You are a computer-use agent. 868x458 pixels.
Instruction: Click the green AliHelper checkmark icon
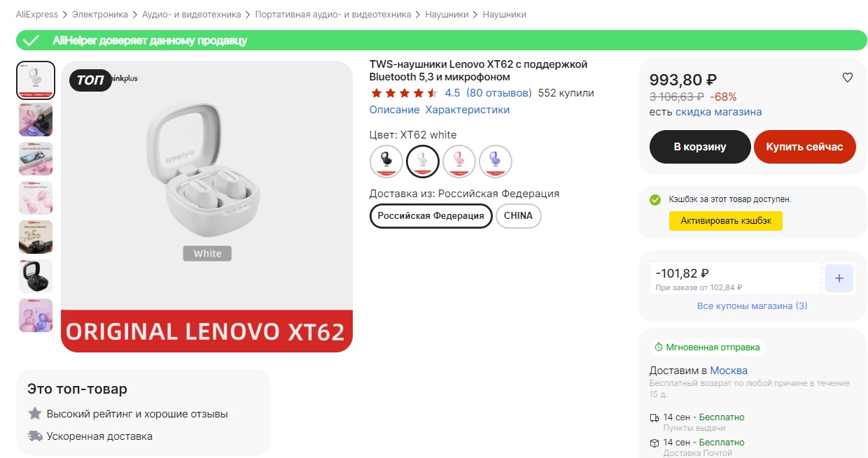pyautogui.click(x=30, y=41)
